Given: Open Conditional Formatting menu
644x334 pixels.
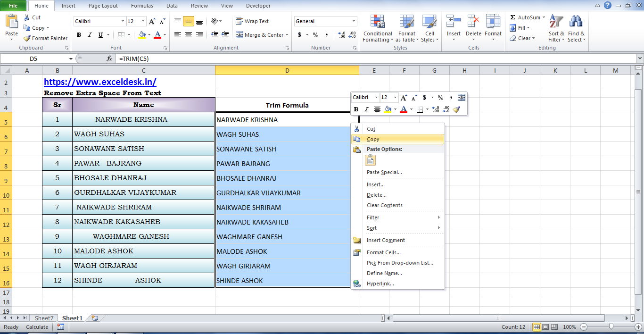Looking at the screenshot, I should pyautogui.click(x=378, y=28).
